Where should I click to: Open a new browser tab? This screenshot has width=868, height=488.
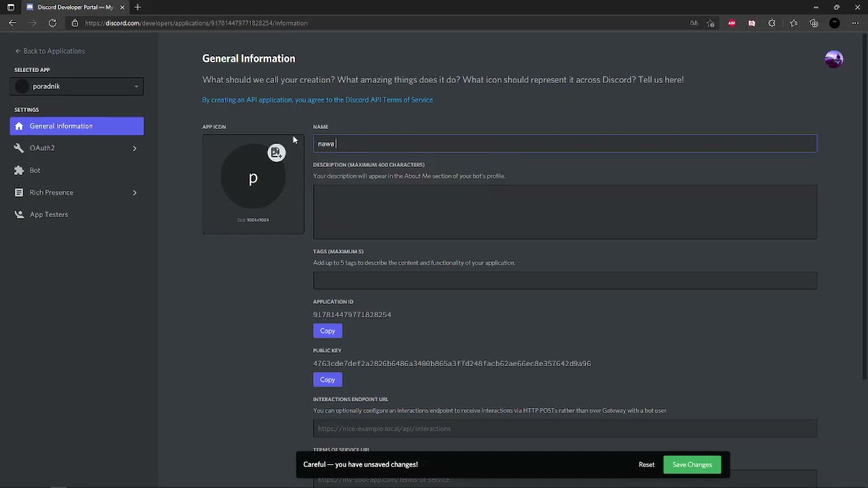click(x=138, y=7)
